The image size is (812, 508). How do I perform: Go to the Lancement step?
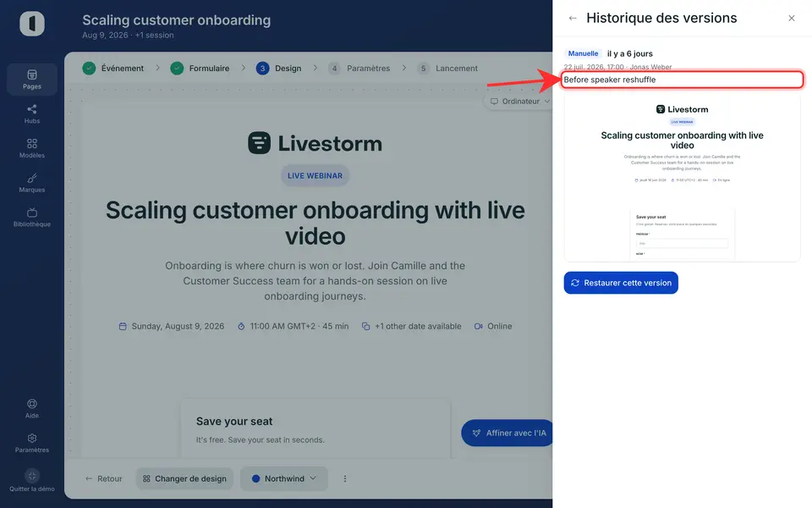(x=447, y=68)
